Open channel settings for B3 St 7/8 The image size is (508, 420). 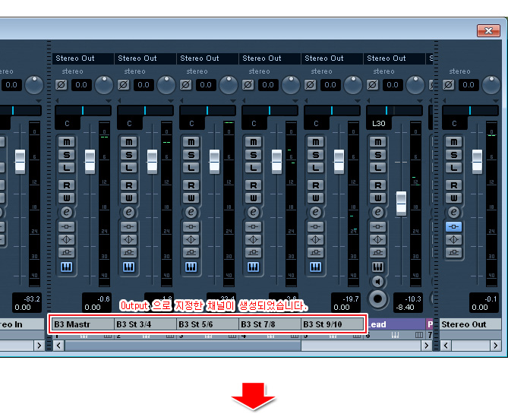(x=253, y=212)
